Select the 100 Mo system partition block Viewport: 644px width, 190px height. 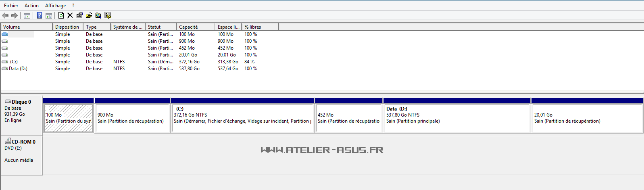pos(68,118)
